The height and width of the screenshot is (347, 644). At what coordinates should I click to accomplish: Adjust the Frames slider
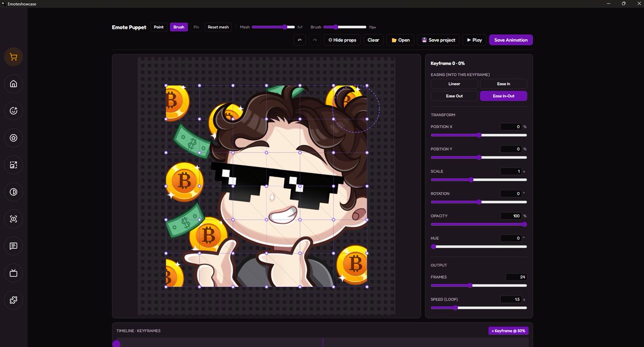[x=479, y=286]
